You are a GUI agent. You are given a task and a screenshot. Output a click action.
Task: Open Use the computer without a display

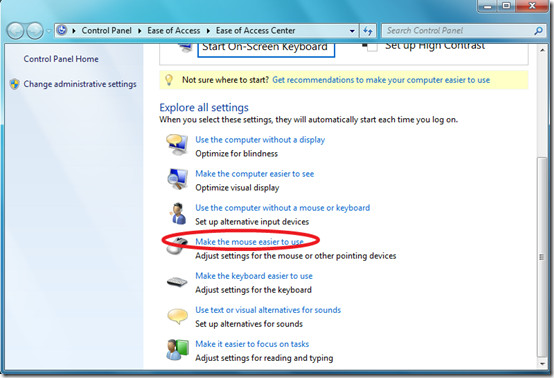(x=260, y=140)
